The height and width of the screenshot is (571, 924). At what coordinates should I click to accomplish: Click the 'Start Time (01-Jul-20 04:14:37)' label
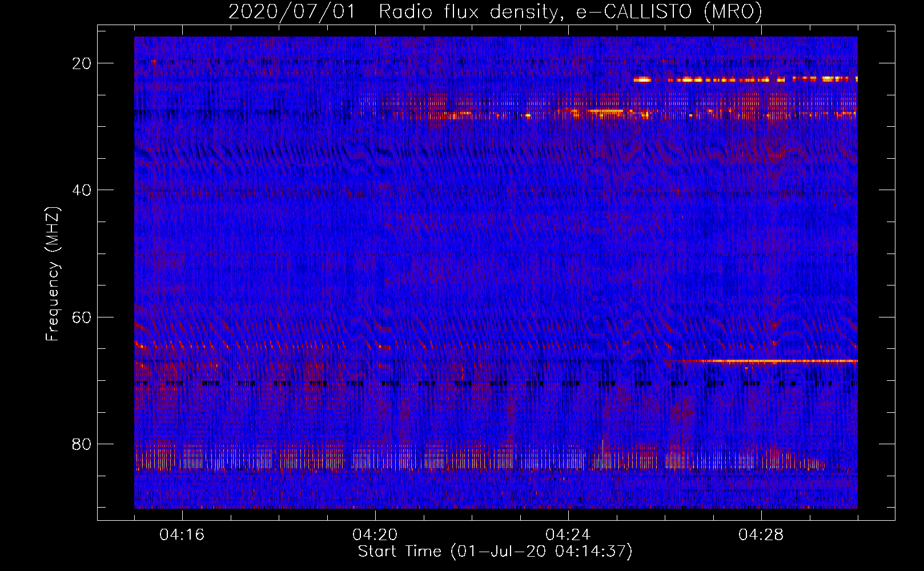point(495,552)
